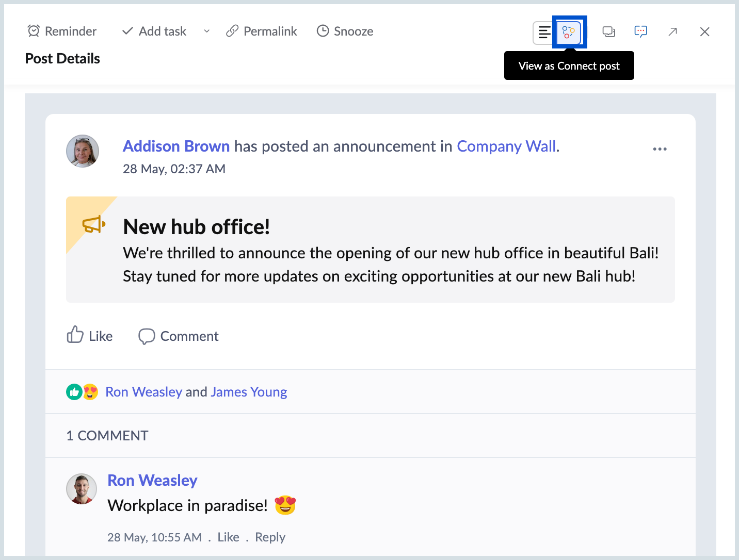
Task: Click the Reminder alarm clock icon
Action: [x=34, y=31]
